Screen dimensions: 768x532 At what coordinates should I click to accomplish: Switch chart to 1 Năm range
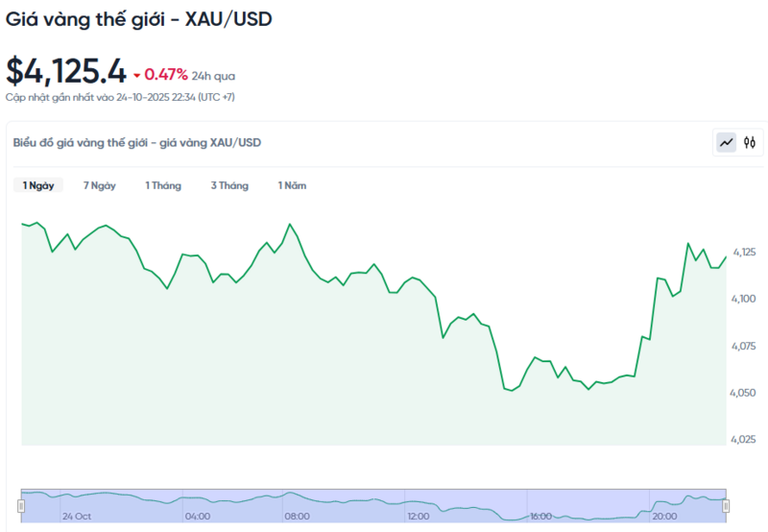[x=292, y=185]
